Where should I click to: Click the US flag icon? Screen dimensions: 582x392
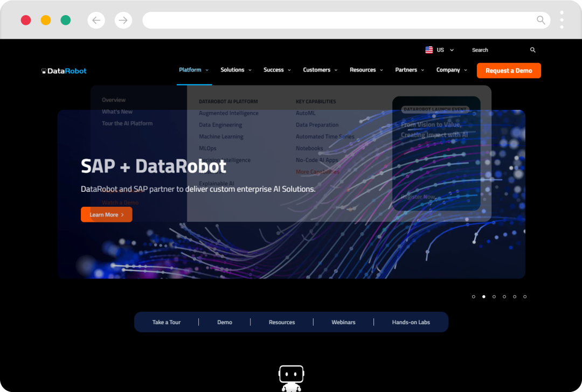[429, 50]
